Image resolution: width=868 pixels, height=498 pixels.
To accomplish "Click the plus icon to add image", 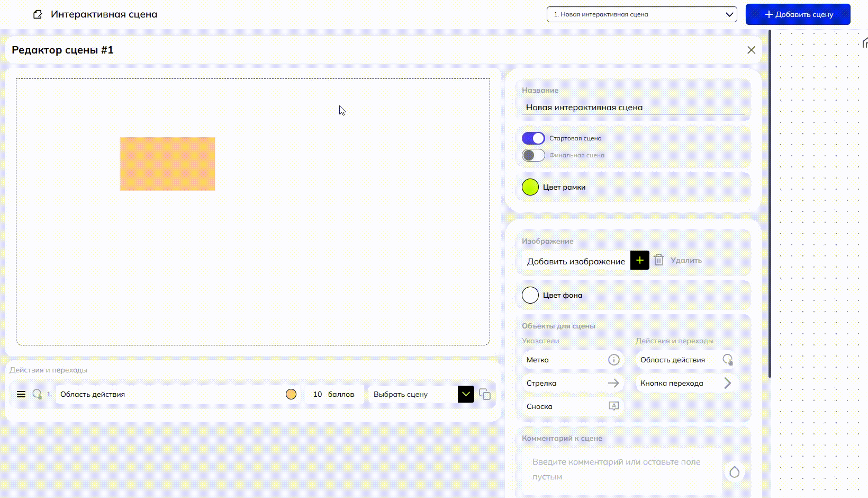I will coord(639,260).
